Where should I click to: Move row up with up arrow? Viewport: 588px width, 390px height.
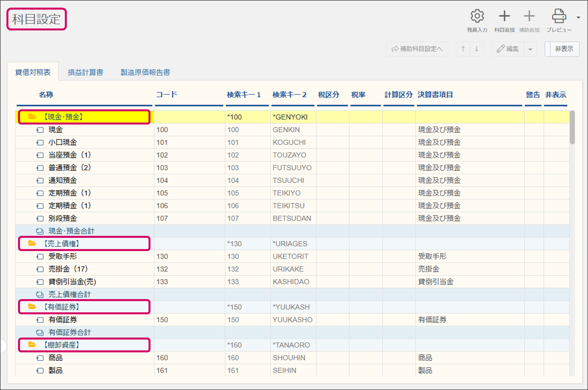[463, 49]
